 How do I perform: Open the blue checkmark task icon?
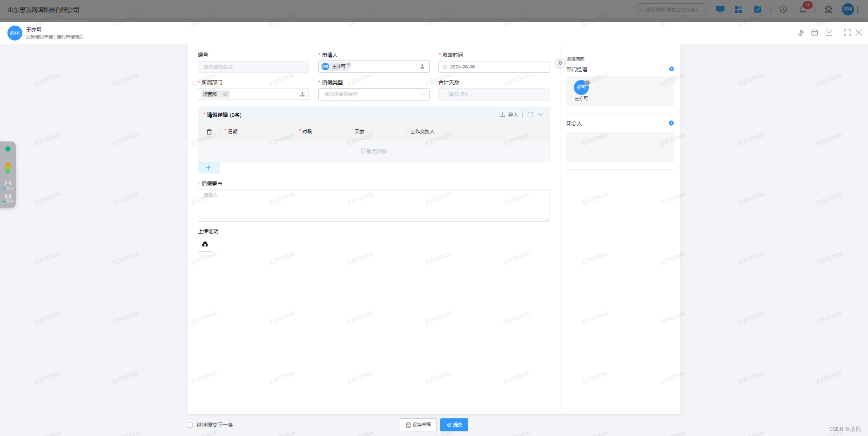pos(758,9)
